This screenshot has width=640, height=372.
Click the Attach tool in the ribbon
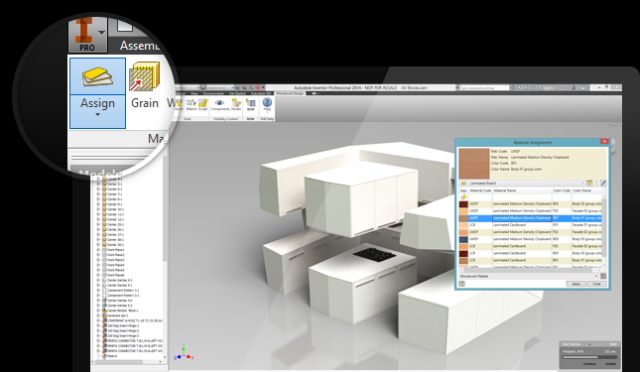tap(191, 105)
